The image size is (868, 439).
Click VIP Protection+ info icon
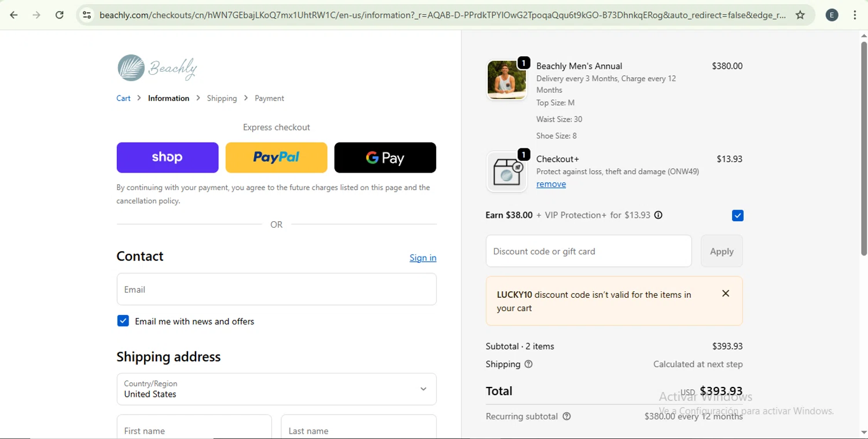coord(658,215)
